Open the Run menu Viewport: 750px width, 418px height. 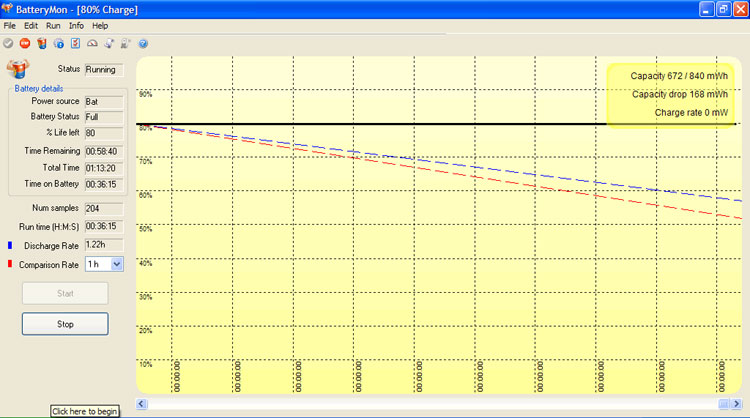[x=53, y=26]
